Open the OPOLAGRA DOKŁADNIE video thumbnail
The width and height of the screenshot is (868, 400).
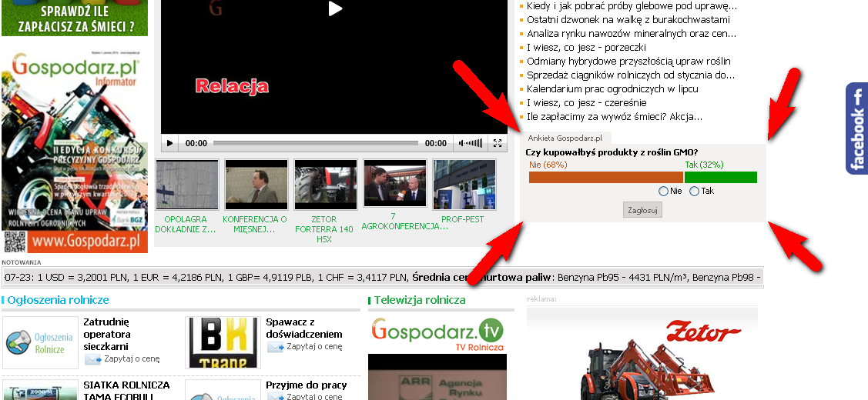point(187,184)
